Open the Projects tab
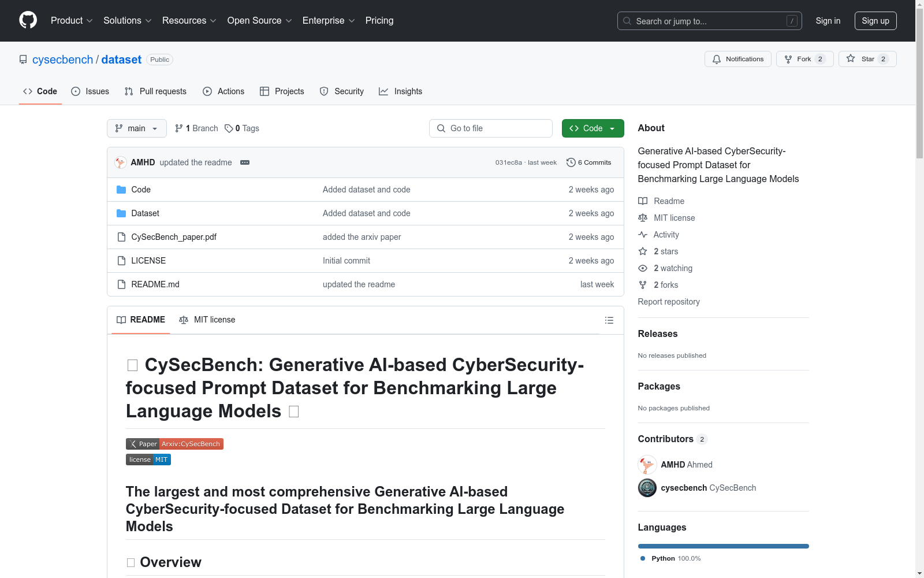Viewport: 924px width, 578px height. (x=282, y=91)
